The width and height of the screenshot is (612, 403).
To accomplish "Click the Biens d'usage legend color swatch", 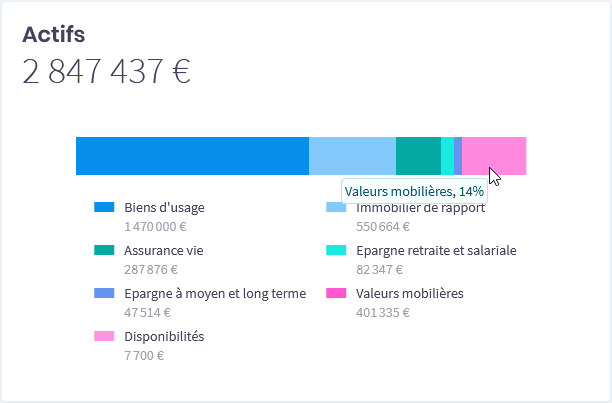I will click(104, 208).
